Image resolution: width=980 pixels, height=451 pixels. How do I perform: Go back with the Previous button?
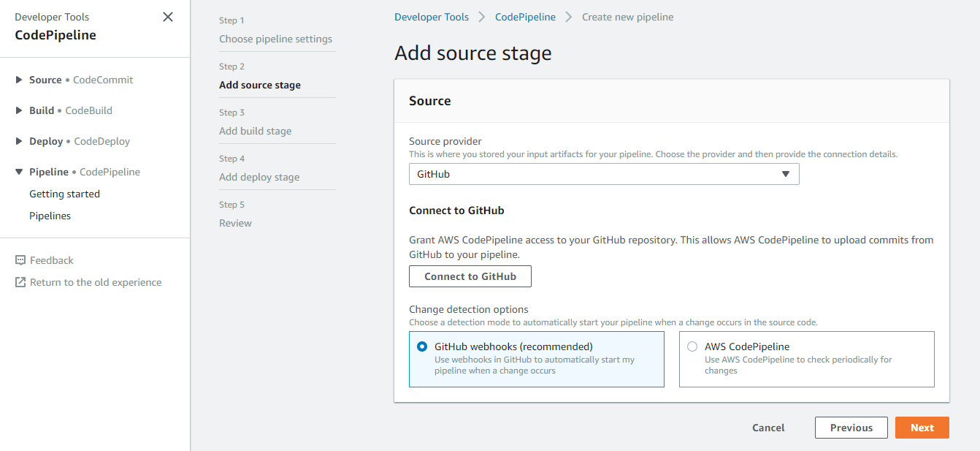(851, 428)
